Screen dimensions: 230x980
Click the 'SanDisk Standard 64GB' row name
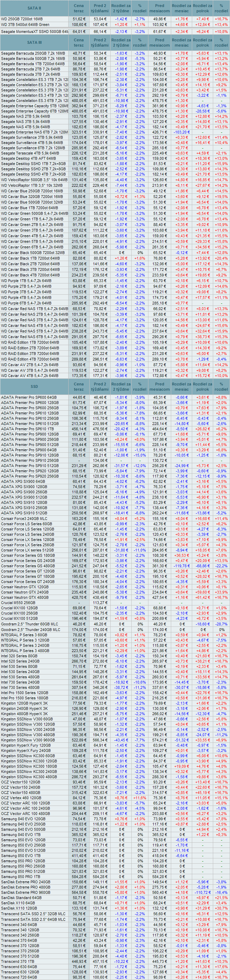click(x=21, y=897)
